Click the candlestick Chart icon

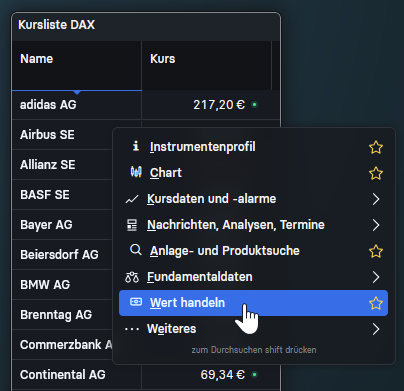[x=136, y=172]
